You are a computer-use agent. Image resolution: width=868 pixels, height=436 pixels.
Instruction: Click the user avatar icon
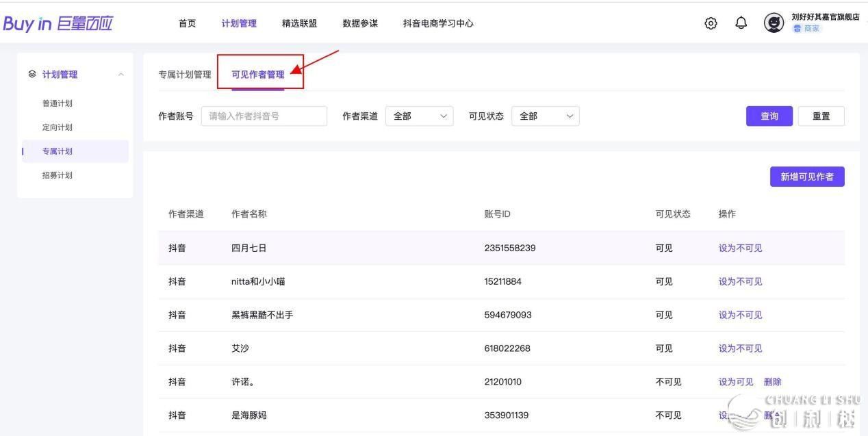click(774, 23)
